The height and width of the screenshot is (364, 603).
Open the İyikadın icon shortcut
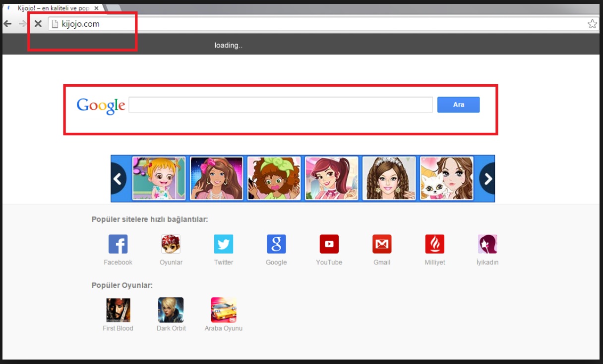(487, 244)
